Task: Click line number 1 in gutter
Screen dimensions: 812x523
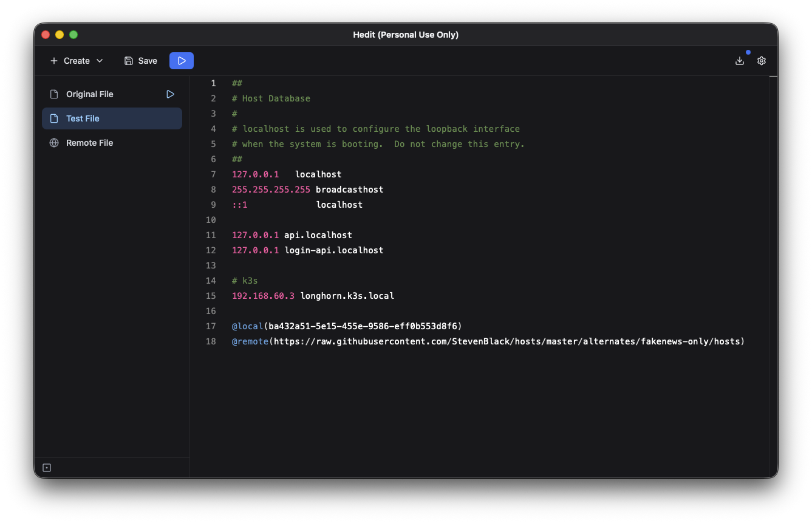Action: pyautogui.click(x=213, y=83)
